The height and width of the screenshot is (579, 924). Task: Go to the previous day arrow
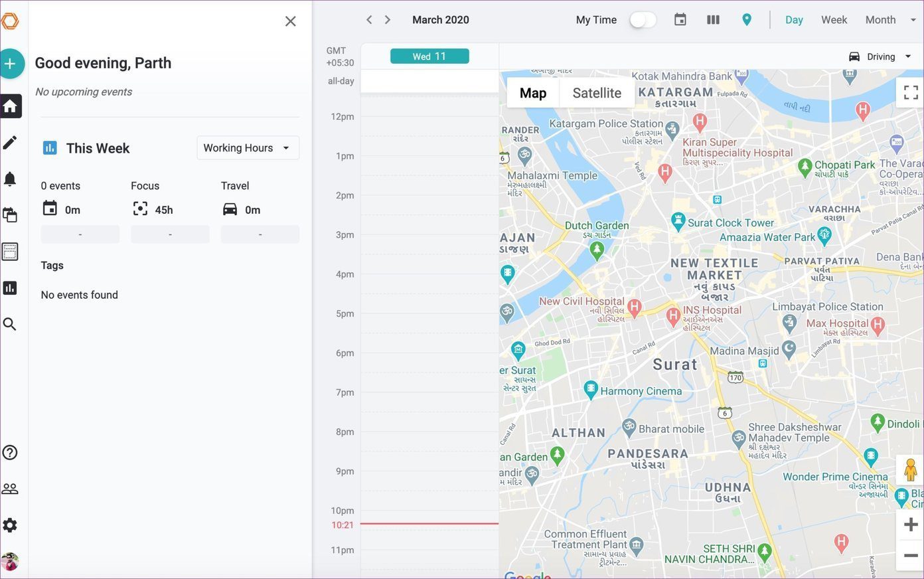tap(369, 20)
